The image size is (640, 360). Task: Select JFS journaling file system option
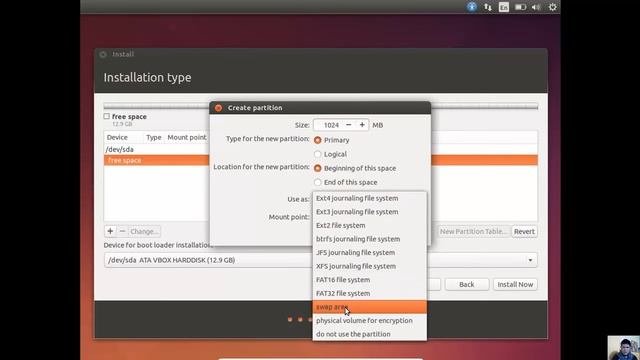(x=369, y=253)
